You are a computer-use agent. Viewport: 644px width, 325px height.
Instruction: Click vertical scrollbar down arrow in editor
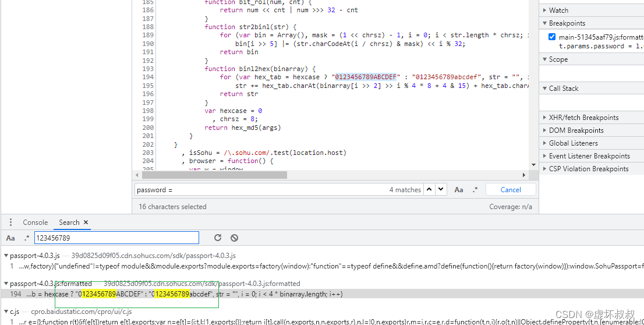(533, 165)
